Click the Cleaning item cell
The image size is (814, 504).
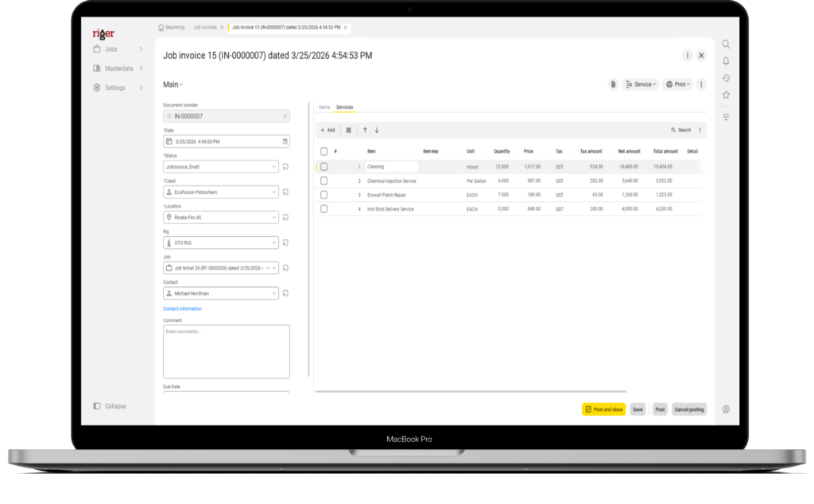[x=392, y=167]
